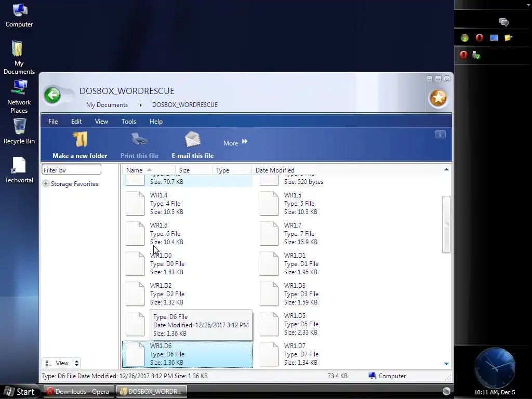Select the WR1.D7 file icon

click(x=269, y=354)
